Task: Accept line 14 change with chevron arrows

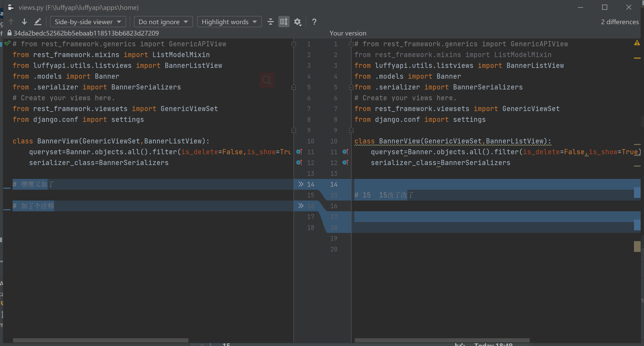Action: (x=301, y=184)
